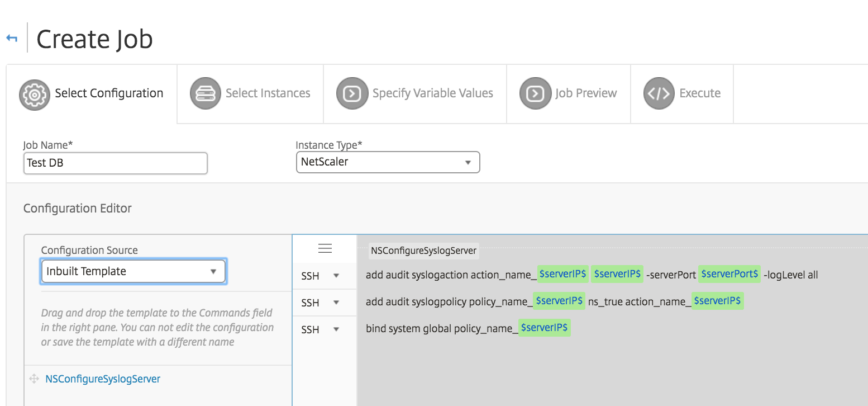Click the Configuration Editor heading
The height and width of the screenshot is (406, 868).
[x=78, y=209]
